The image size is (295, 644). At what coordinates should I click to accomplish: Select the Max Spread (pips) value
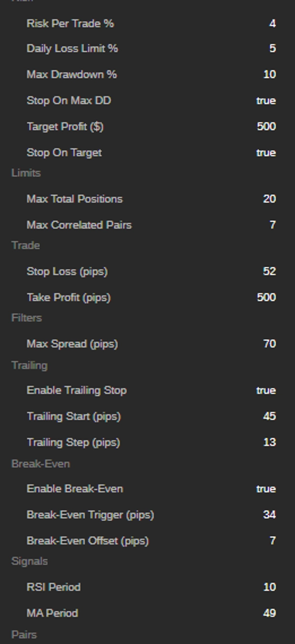[269, 344]
